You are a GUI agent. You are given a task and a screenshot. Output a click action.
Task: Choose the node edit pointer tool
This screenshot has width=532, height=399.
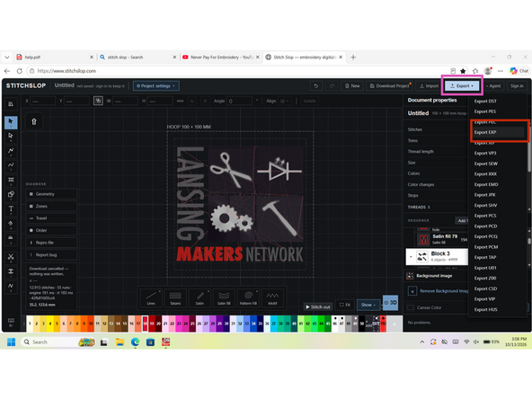(x=11, y=137)
